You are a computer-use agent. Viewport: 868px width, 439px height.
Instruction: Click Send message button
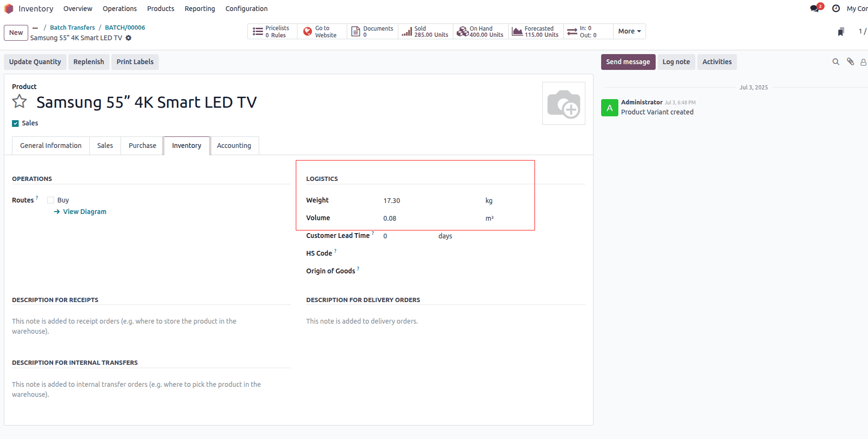[628, 62]
